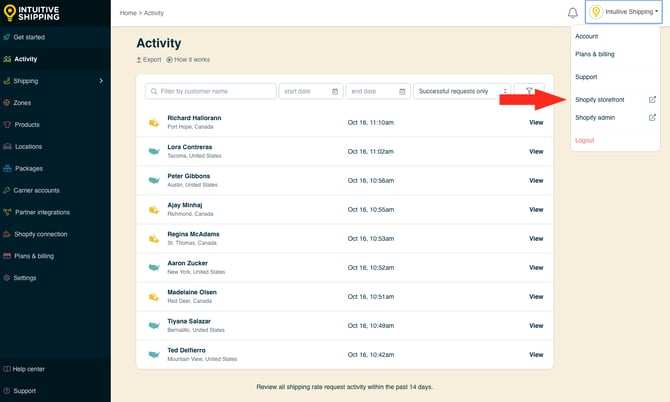
Task: Click the Locations sidebar icon
Action: [7, 146]
